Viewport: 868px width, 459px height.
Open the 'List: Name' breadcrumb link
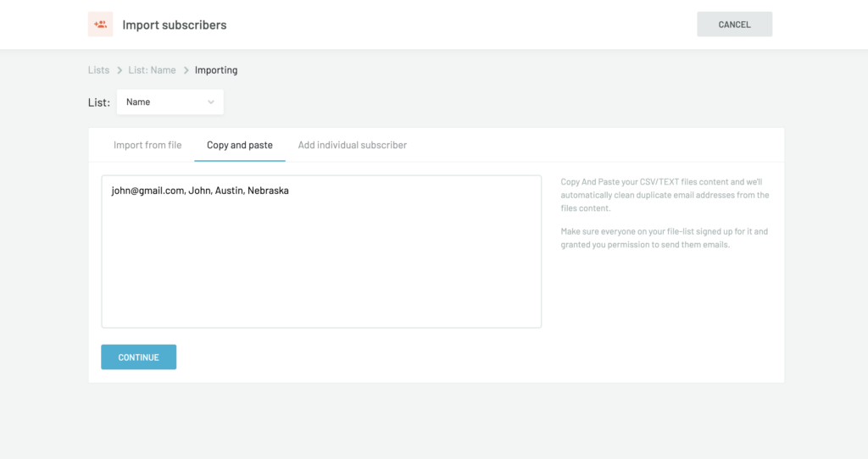click(x=152, y=70)
